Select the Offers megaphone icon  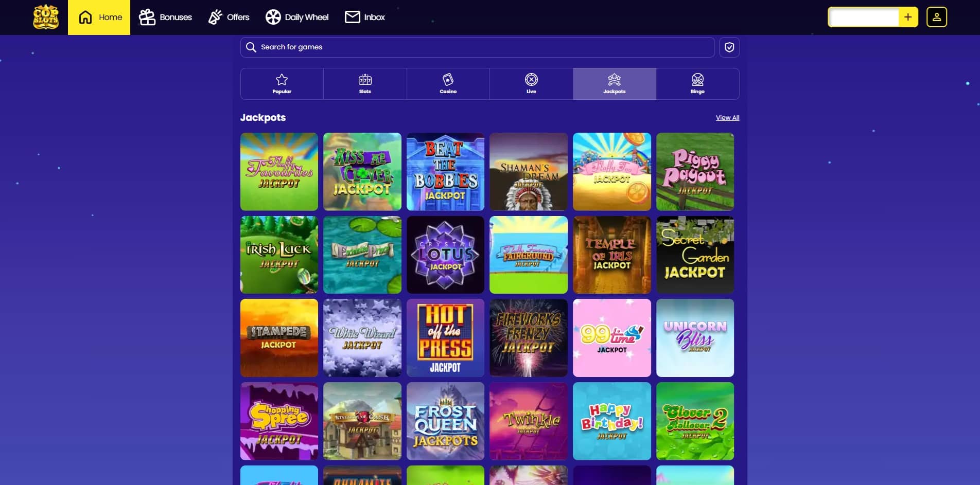[215, 16]
